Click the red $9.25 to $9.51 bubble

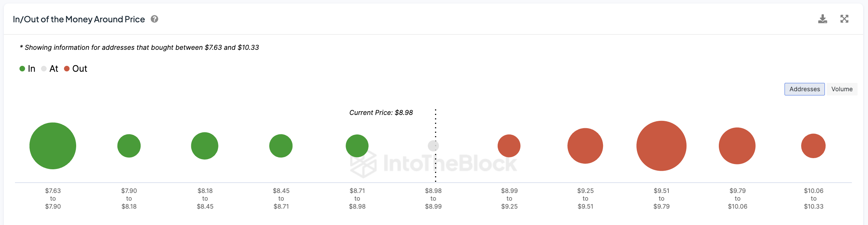point(585,146)
